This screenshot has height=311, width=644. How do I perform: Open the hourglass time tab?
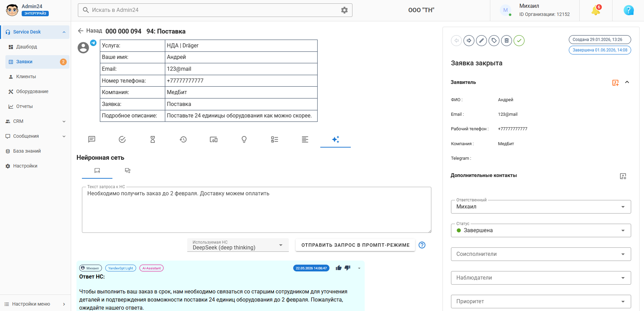(153, 139)
